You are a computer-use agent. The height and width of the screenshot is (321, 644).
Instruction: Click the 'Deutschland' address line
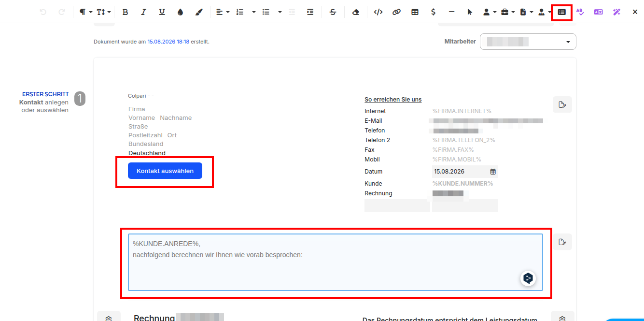click(x=147, y=153)
